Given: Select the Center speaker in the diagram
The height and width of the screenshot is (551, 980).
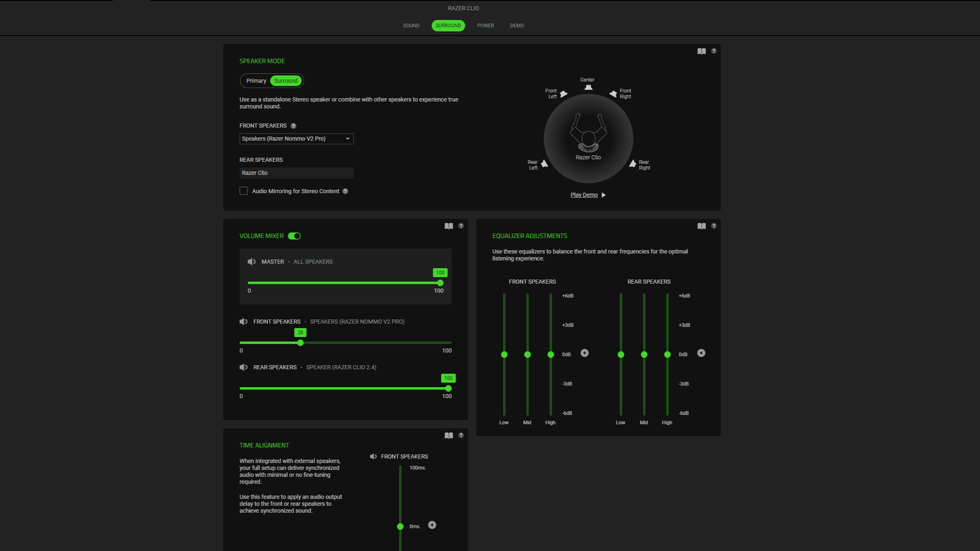Looking at the screenshot, I should pos(588,87).
